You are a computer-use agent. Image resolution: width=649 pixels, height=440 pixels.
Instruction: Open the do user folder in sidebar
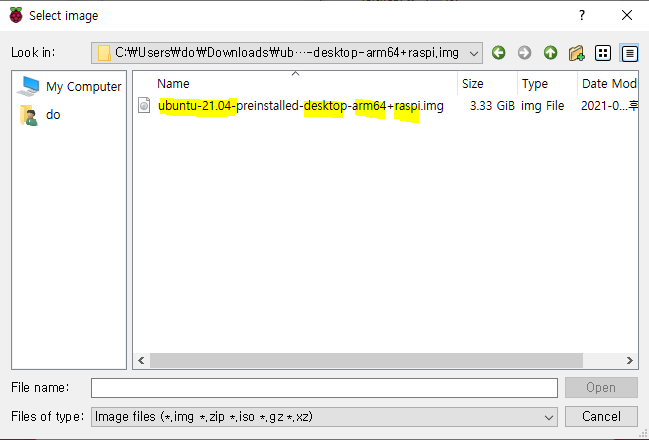(x=40, y=115)
